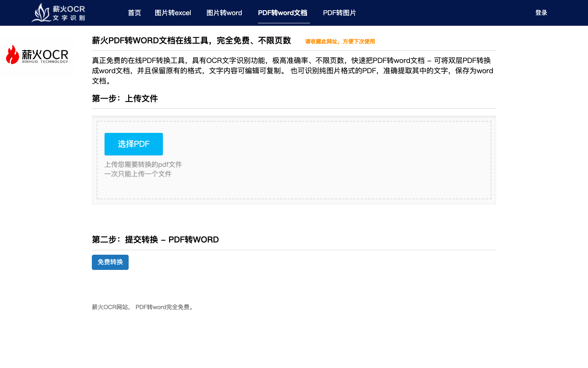Click the 薪火OCR logo in the navigation bar
This screenshot has height=368, width=588.
[x=58, y=13]
